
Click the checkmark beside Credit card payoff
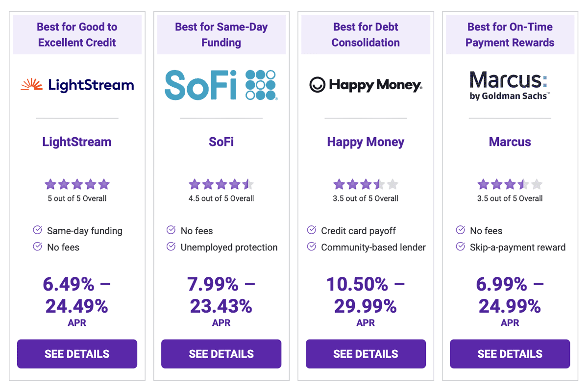(313, 230)
